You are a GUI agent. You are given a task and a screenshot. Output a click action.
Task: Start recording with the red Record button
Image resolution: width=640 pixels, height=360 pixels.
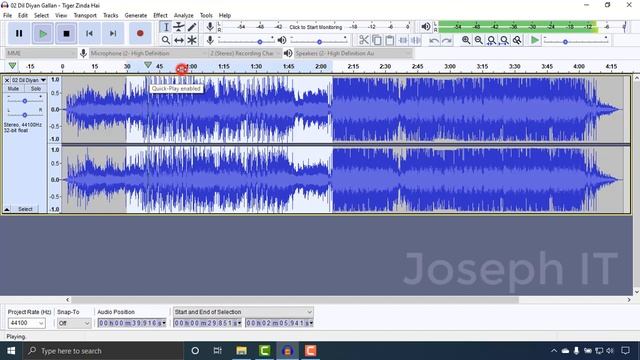[140, 33]
